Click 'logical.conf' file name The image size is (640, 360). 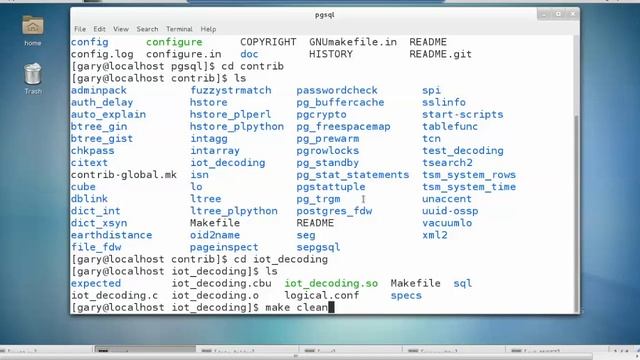[322, 295]
